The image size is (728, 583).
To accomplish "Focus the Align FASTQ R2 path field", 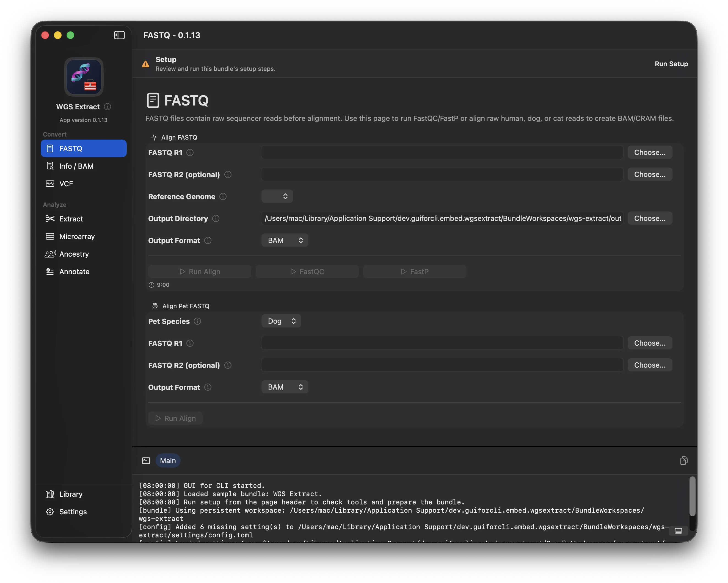I will coord(442,174).
